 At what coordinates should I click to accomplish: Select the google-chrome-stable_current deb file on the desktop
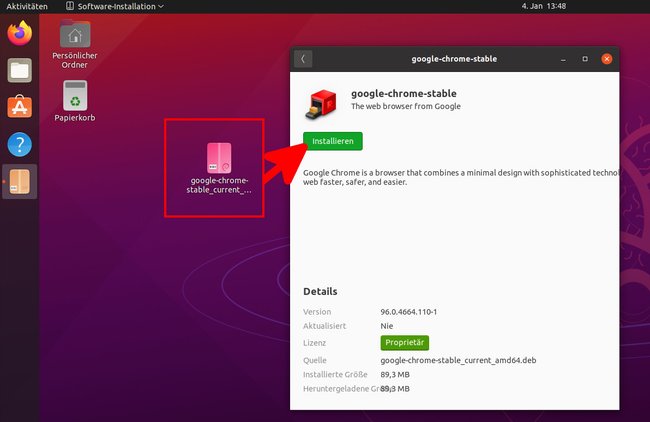pyautogui.click(x=219, y=168)
